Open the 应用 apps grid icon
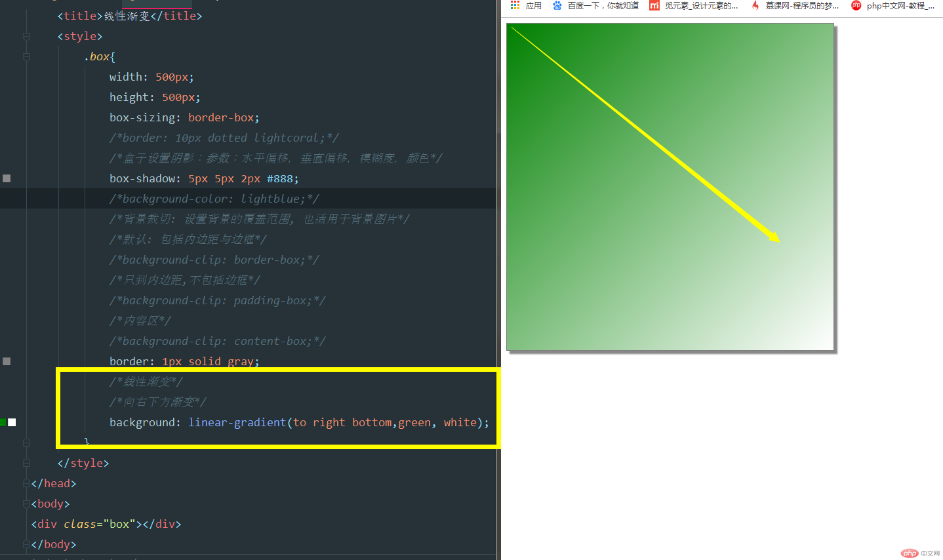 pyautogui.click(x=515, y=5)
